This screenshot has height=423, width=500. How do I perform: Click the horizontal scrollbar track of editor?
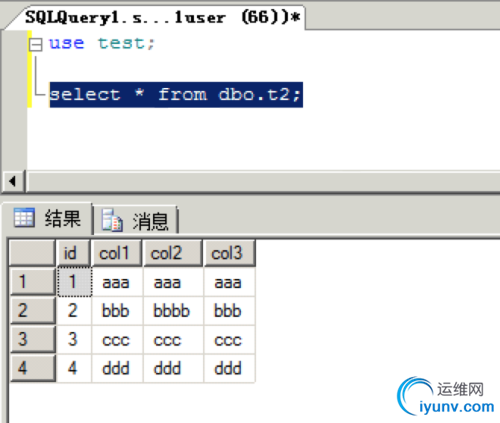pos(263,182)
